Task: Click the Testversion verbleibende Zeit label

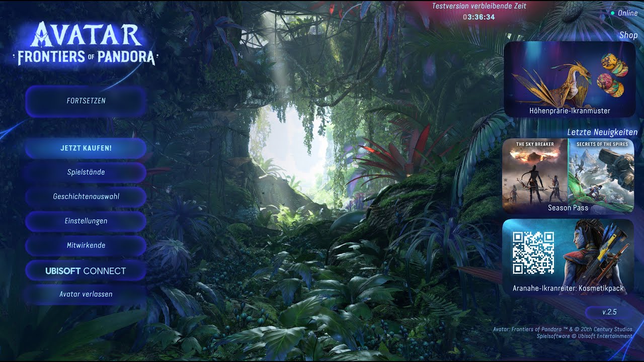Action: (x=479, y=6)
